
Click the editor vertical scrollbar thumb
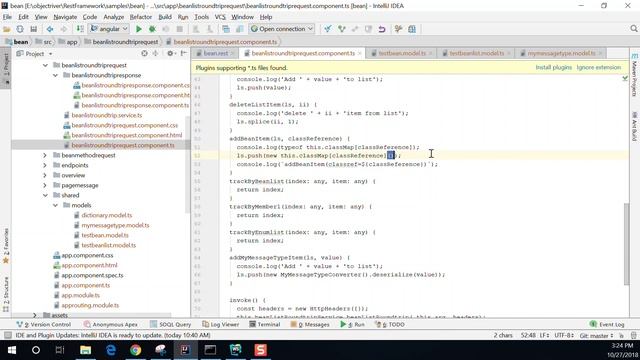tap(627, 244)
